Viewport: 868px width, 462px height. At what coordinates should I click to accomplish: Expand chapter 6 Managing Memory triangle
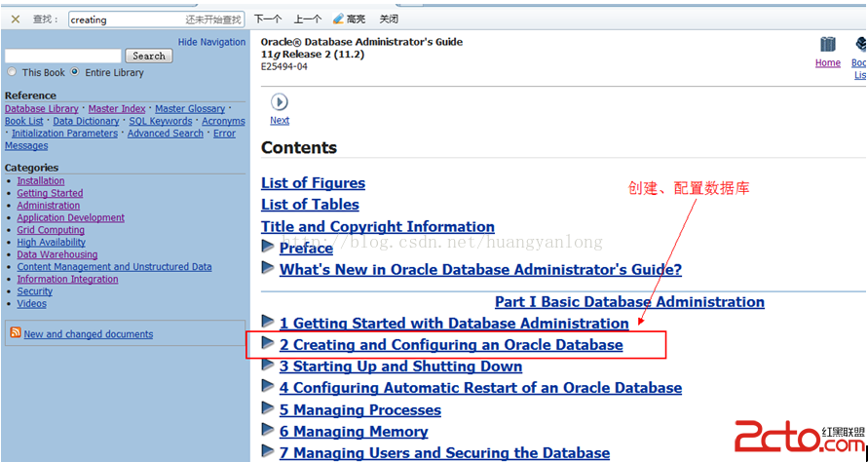point(268,429)
